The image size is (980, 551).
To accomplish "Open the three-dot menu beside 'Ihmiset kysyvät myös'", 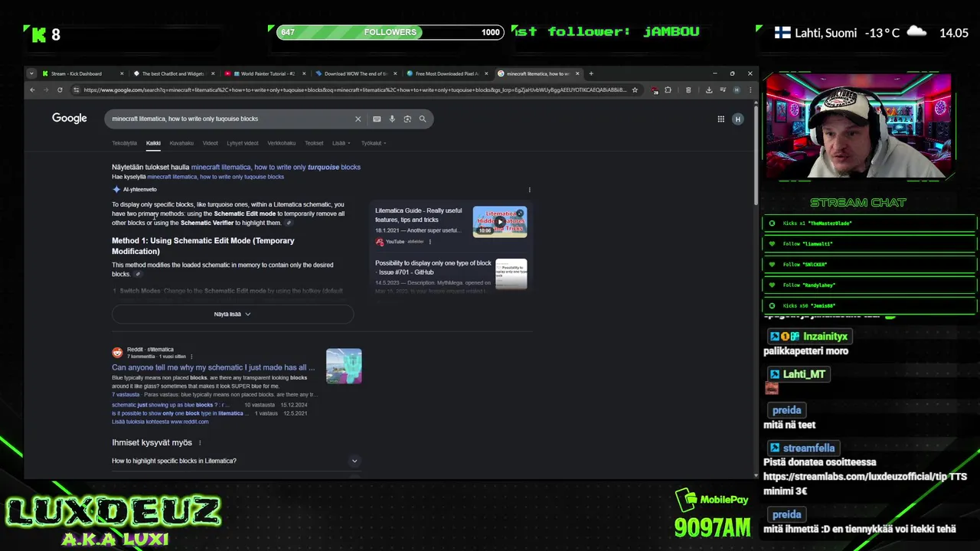I will 200,442.
